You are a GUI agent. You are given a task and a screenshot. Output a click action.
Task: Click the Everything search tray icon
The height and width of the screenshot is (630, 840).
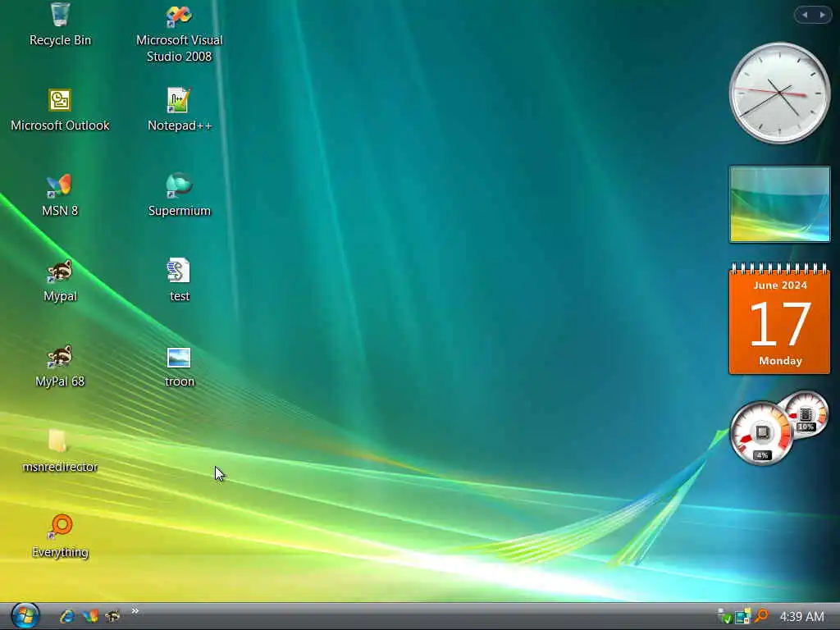[760, 616]
